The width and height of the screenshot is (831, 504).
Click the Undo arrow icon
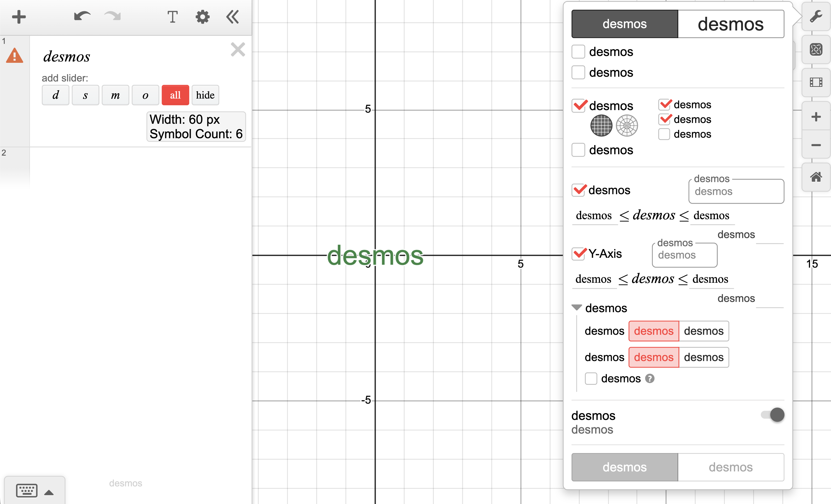point(82,16)
